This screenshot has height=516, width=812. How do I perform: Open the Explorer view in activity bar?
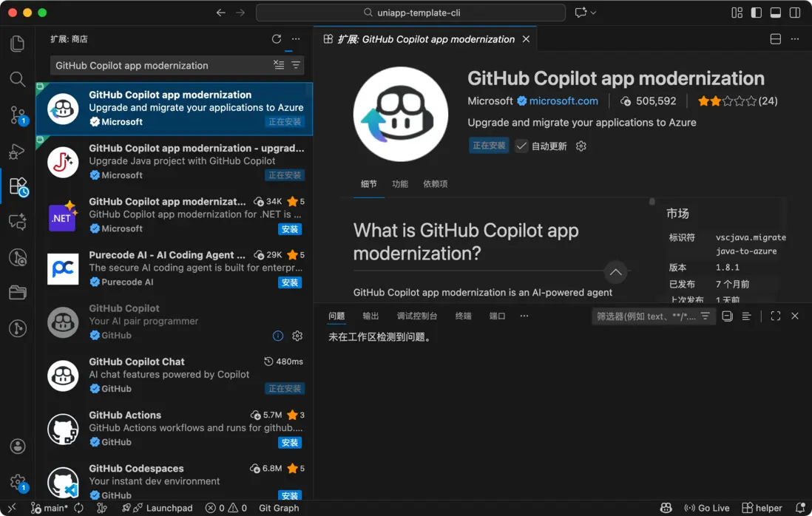click(17, 44)
